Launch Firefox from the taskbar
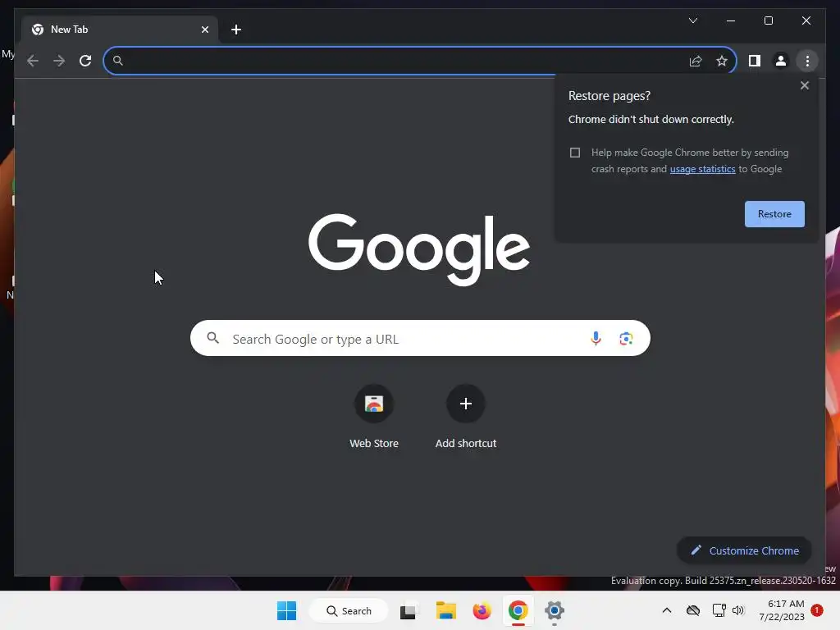The width and height of the screenshot is (840, 630). 482,610
